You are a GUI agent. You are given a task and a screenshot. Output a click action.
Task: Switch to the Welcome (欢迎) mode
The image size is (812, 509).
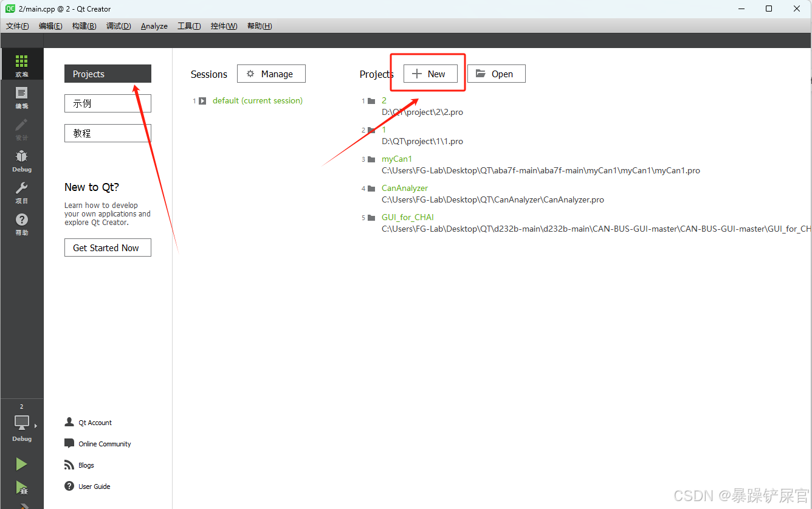click(22, 64)
